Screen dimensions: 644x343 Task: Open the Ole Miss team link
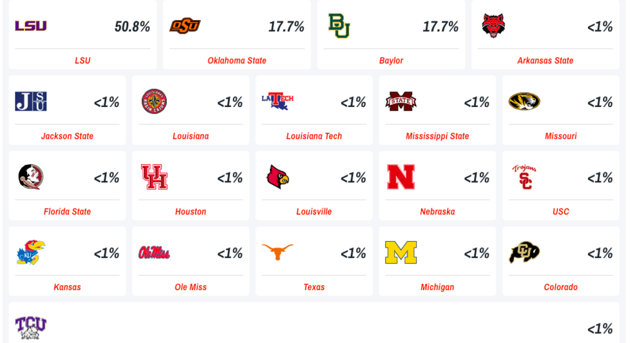pyautogui.click(x=191, y=287)
